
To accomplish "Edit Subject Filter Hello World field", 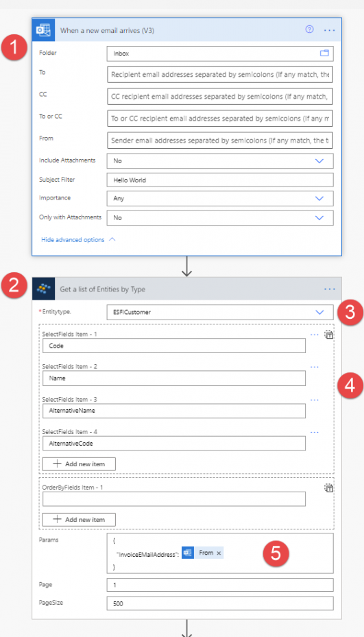I will tap(220, 180).
